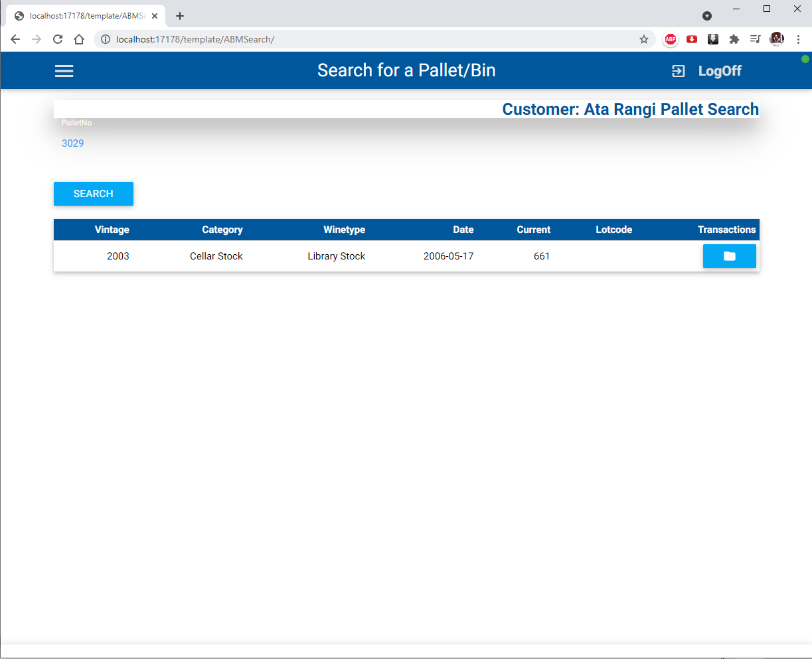This screenshot has width=812, height=659.
Task: Open the Adblock Plus extension
Action: (x=671, y=39)
